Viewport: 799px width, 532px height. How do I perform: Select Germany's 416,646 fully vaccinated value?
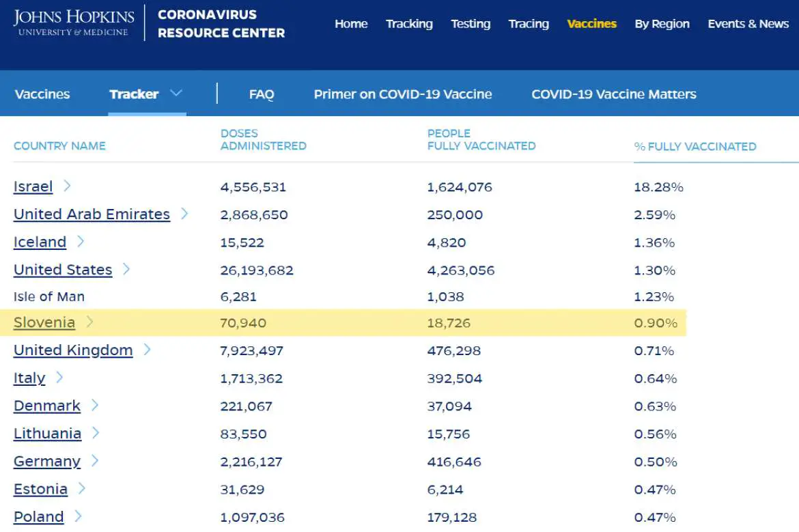455,462
